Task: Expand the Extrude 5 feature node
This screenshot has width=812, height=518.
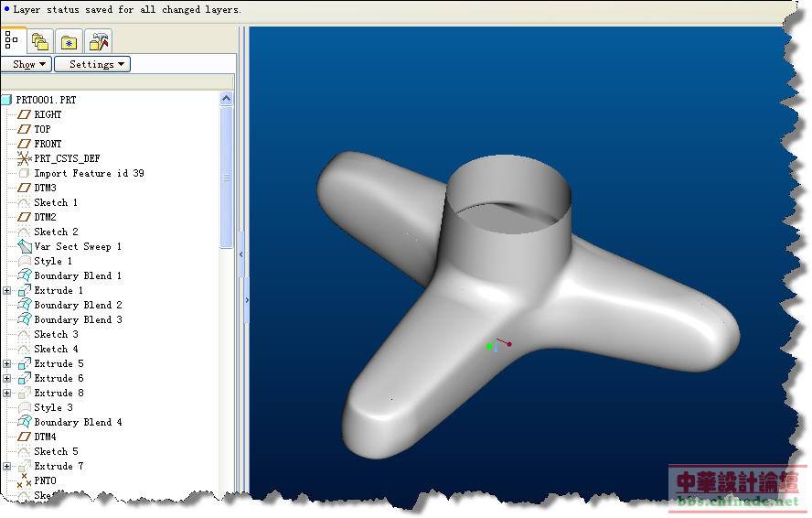Action: 7,363
